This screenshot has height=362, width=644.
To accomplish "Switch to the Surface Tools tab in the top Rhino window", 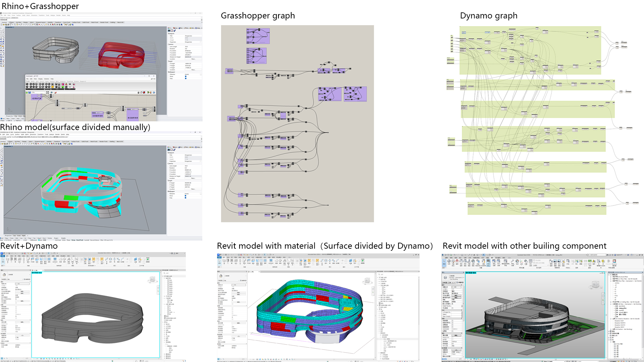I will (x=76, y=22).
